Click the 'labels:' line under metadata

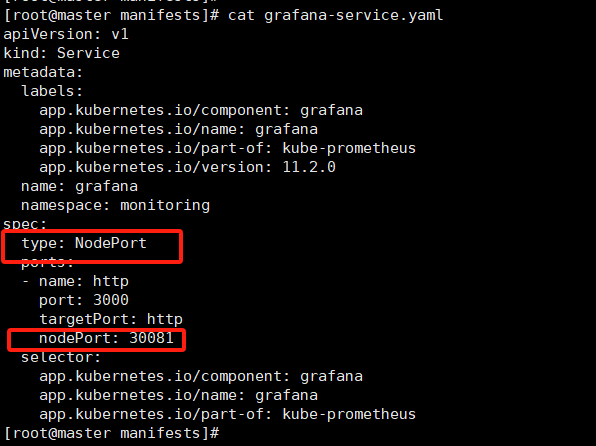point(52,91)
